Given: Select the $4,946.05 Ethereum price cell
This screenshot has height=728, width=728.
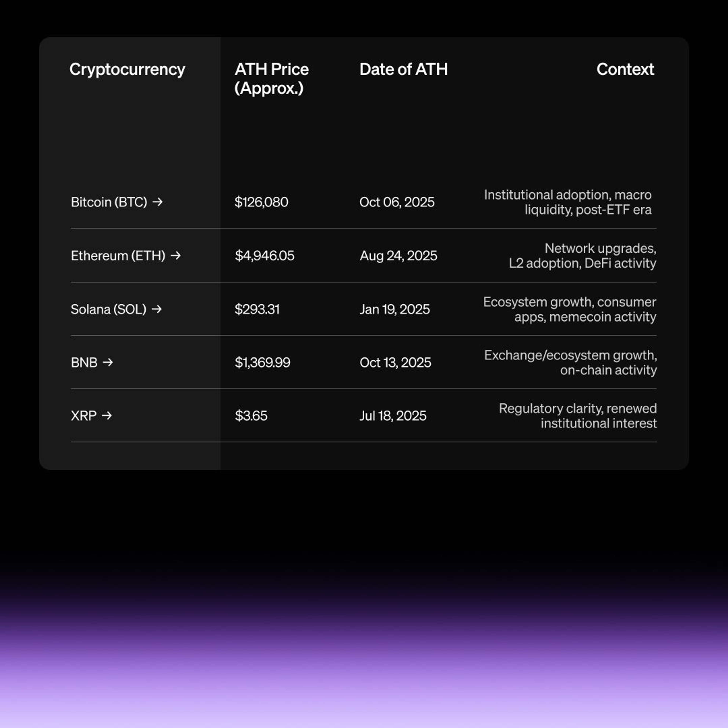Looking at the screenshot, I should point(264,256).
